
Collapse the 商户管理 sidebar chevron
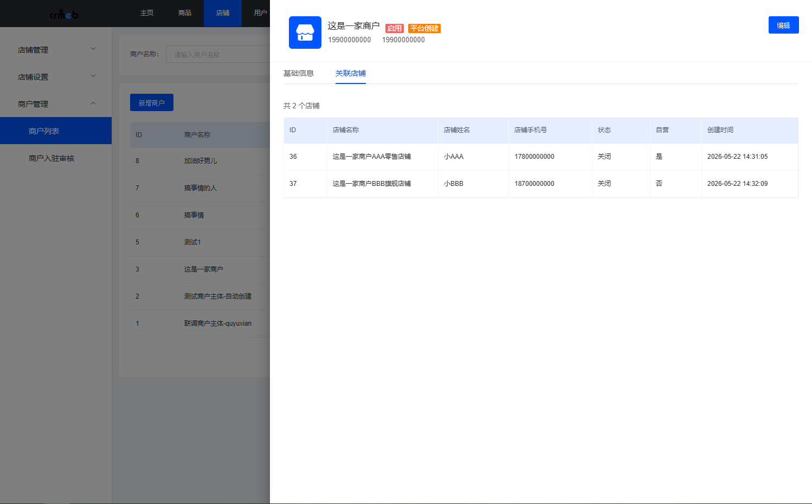[x=93, y=103]
